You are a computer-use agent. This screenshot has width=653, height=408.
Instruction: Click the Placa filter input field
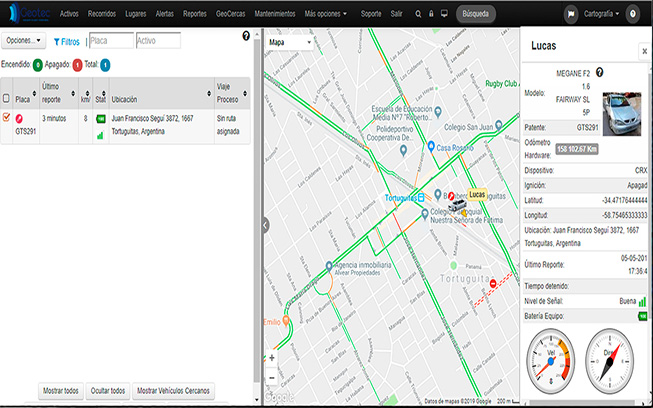[109, 41]
